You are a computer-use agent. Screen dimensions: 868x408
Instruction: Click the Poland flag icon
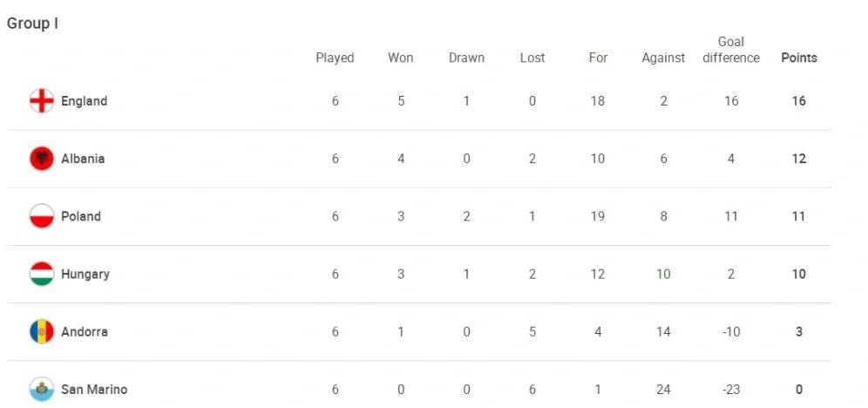point(42,216)
